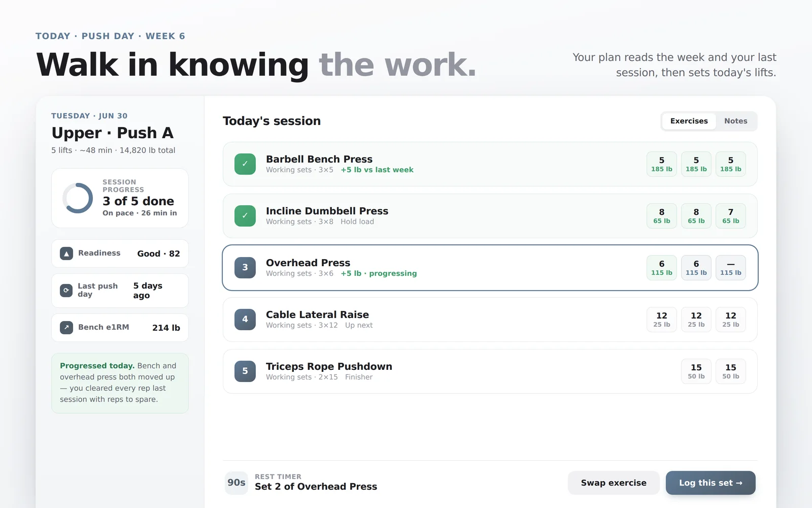Click the session progress ring
The image size is (812, 508).
(78, 198)
